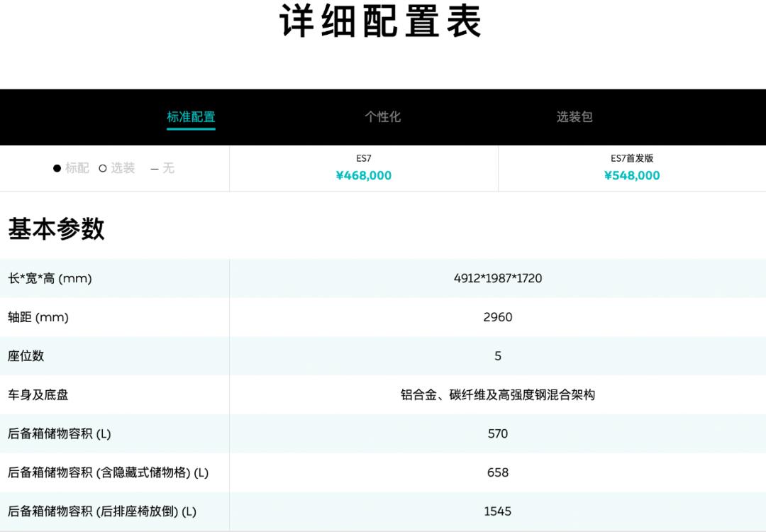The height and width of the screenshot is (532, 766).
Task: Click the dash 无 legend symbol
Action: pos(153,168)
